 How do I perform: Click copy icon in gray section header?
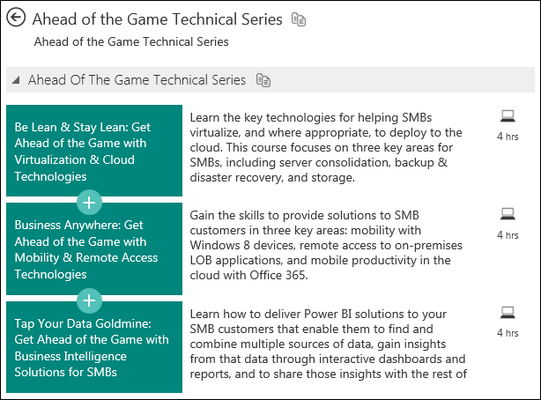263,80
